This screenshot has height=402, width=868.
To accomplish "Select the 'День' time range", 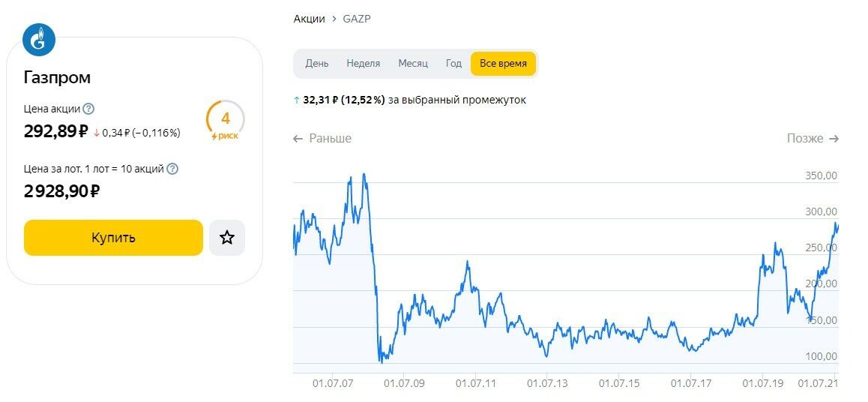I will (x=317, y=64).
